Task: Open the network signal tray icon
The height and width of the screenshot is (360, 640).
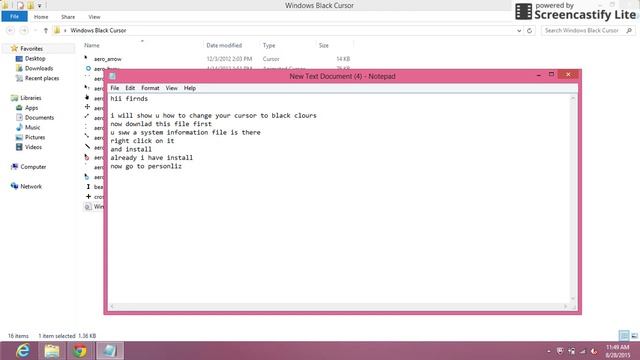Action: [583, 351]
